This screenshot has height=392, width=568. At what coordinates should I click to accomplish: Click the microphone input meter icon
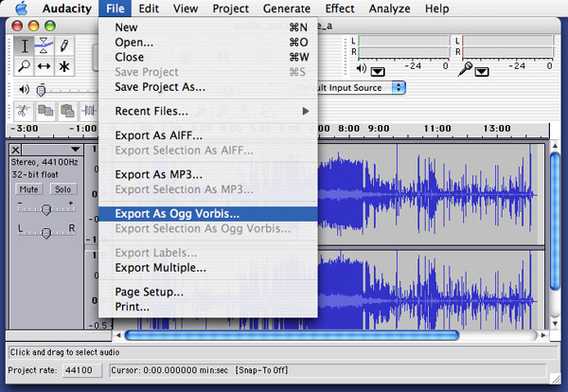[465, 69]
